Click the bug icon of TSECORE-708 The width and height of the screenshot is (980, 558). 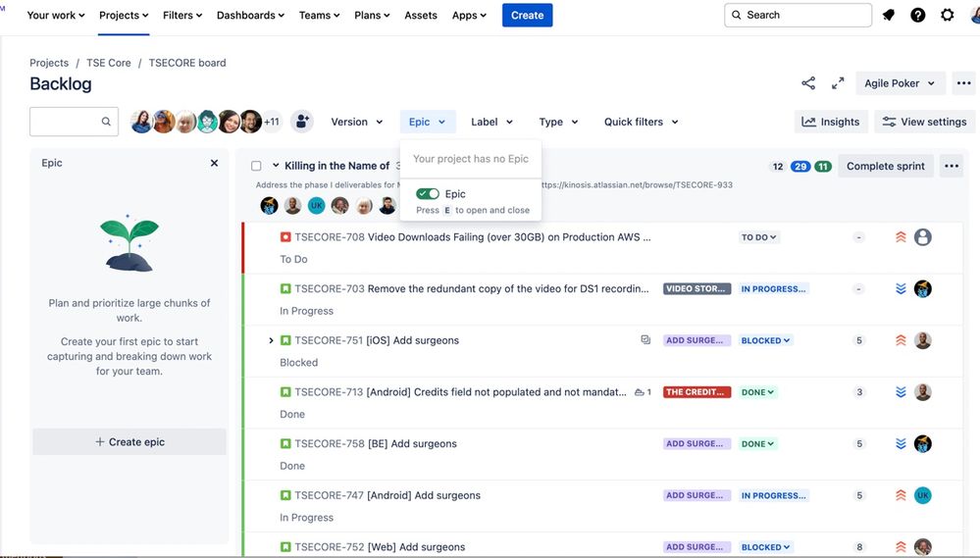click(x=285, y=236)
